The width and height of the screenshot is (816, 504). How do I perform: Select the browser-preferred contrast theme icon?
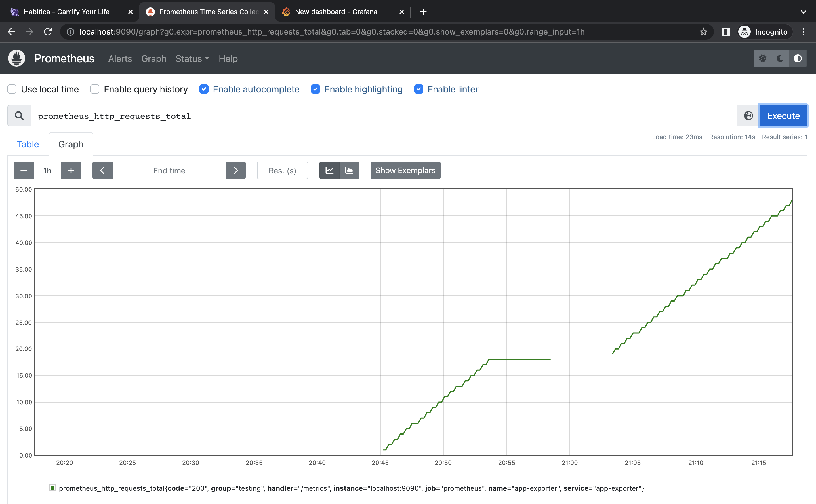coord(798,58)
